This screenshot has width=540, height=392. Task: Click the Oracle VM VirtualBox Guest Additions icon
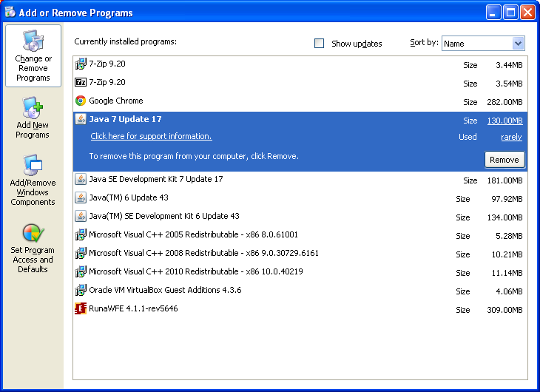coord(81,291)
